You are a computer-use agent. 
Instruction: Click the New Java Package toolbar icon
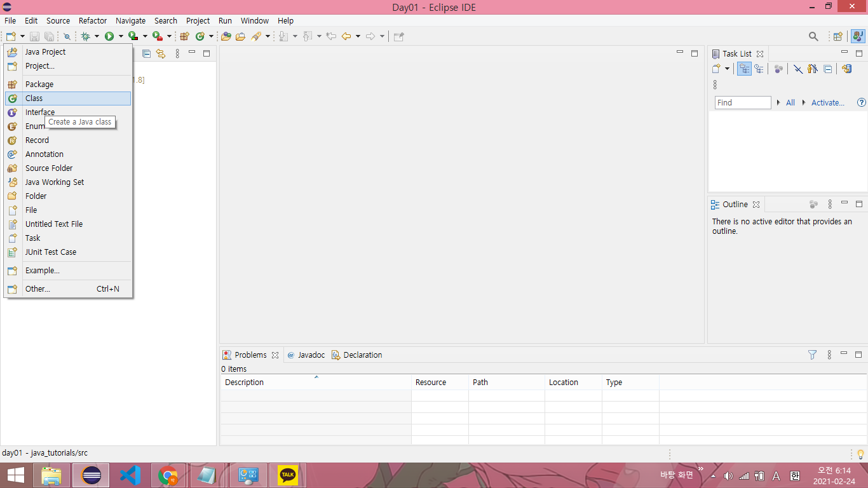click(x=184, y=36)
